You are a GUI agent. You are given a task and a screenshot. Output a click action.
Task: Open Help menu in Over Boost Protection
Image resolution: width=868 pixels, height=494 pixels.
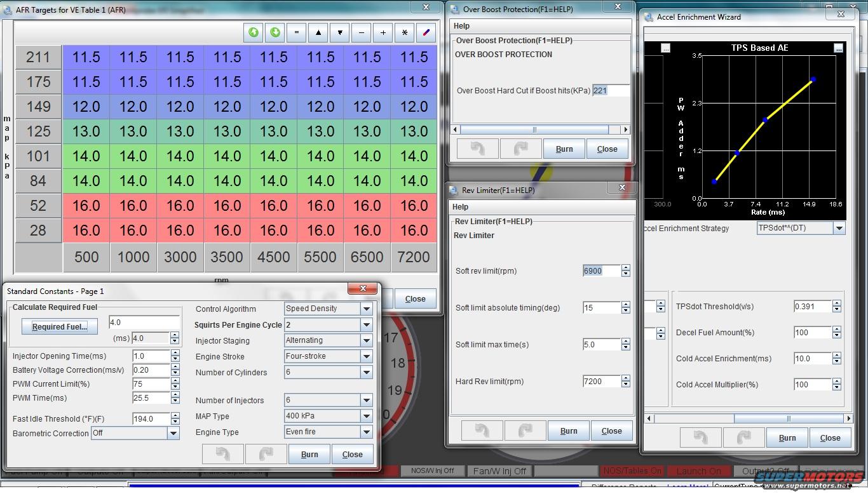click(461, 26)
